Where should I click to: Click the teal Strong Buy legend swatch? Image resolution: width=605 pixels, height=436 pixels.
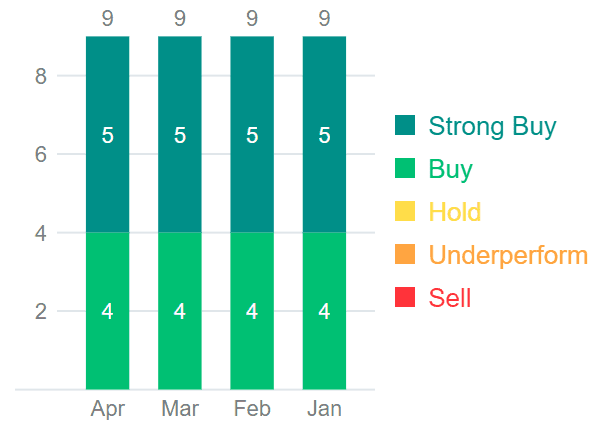coord(405,125)
